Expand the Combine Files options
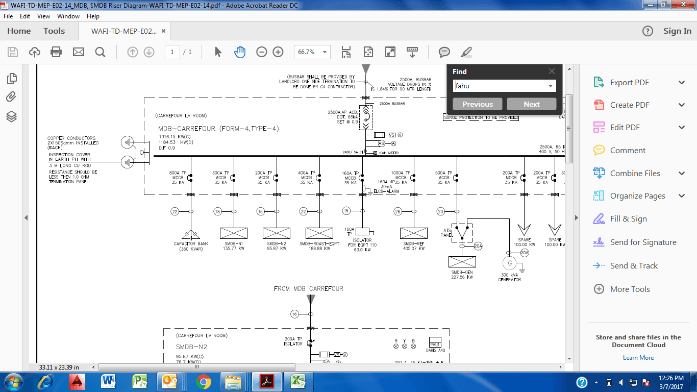The width and height of the screenshot is (697, 392). pyautogui.click(x=682, y=173)
